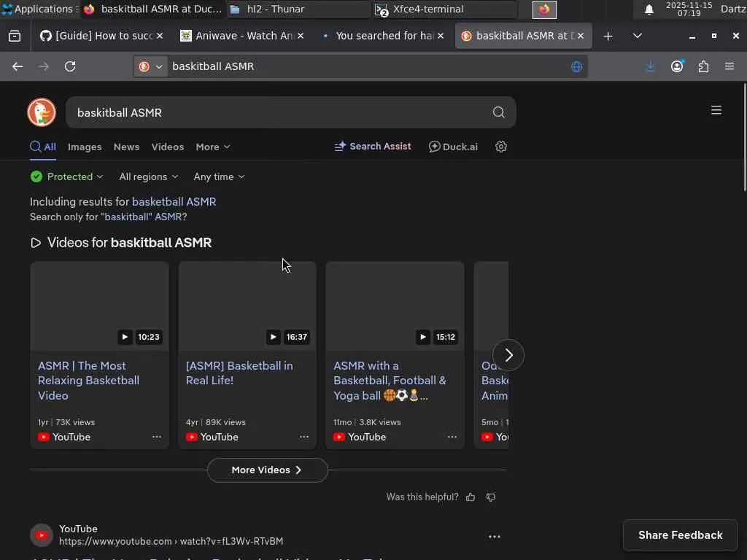Click More Videos button
Screen dimensions: 747x560
click(267, 470)
